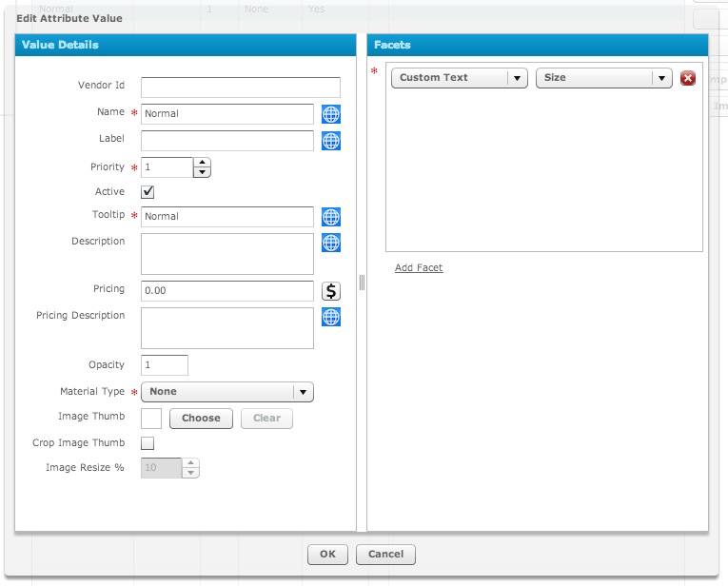Decrease Priority with the down arrow
The height and width of the screenshot is (586, 728).
click(x=202, y=172)
